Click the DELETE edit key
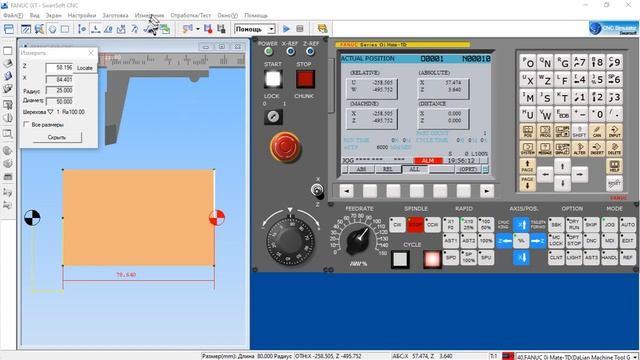 pyautogui.click(x=614, y=149)
